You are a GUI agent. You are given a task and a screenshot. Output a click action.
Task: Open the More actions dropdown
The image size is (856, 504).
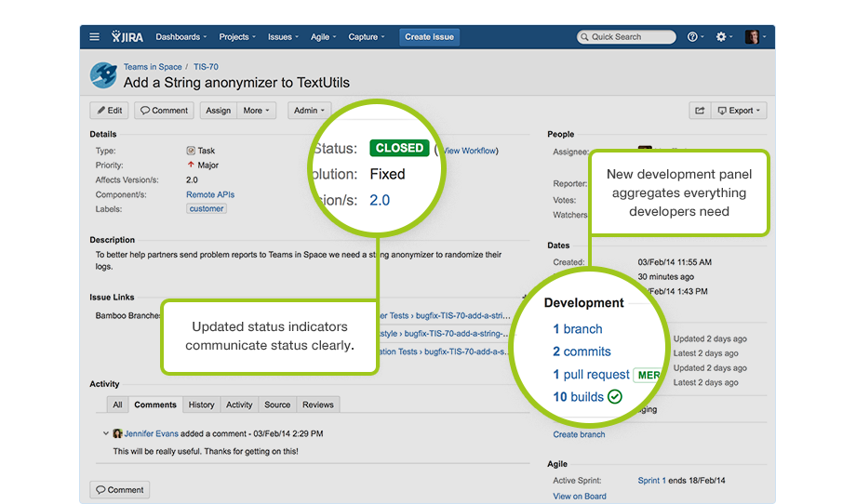256,111
